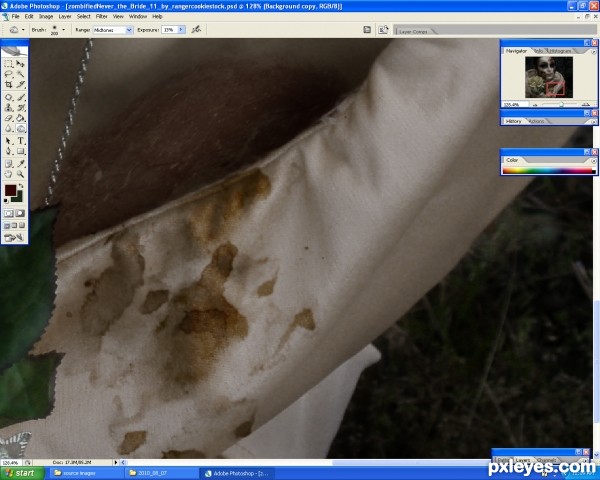Open the Color panel options menu
The height and width of the screenshot is (480, 600).
click(x=593, y=160)
